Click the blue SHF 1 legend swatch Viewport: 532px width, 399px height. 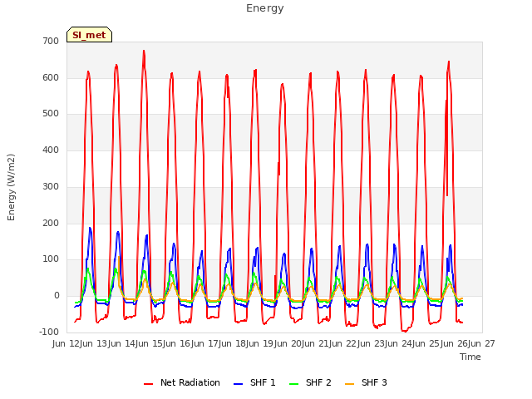tap(239, 384)
